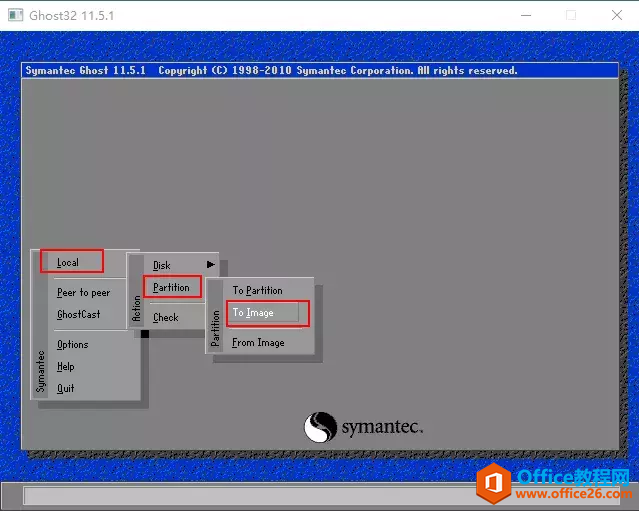Viewport: 639px width, 511px height.
Task: Select To Image in Partition submenu
Action: coord(253,313)
